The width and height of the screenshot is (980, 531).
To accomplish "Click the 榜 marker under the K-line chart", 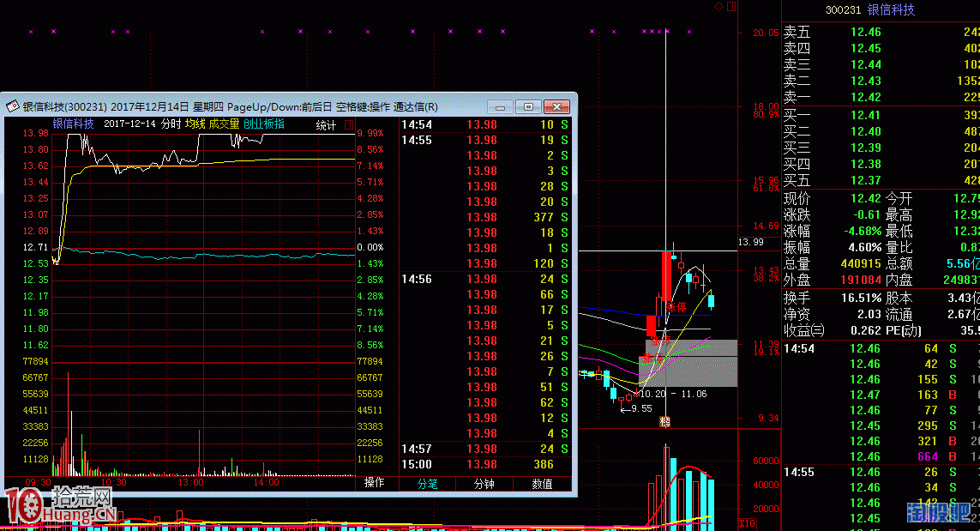I will tap(665, 422).
